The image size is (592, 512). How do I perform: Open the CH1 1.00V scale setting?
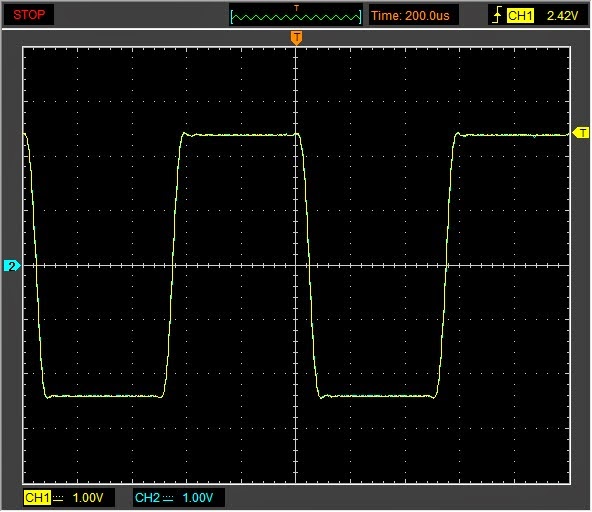click(x=88, y=498)
